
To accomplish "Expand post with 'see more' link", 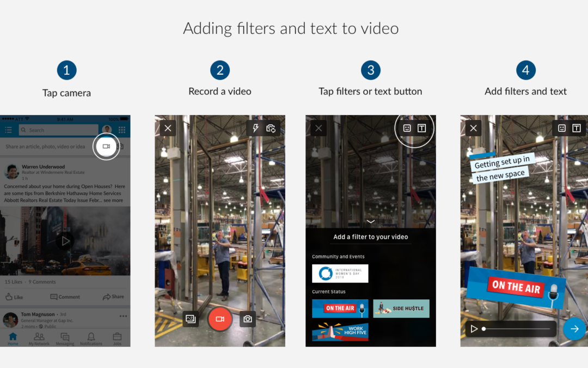I will pos(113,200).
